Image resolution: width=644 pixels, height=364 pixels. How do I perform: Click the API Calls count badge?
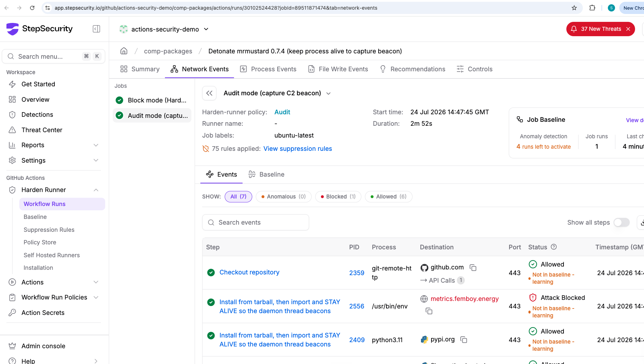461,281
